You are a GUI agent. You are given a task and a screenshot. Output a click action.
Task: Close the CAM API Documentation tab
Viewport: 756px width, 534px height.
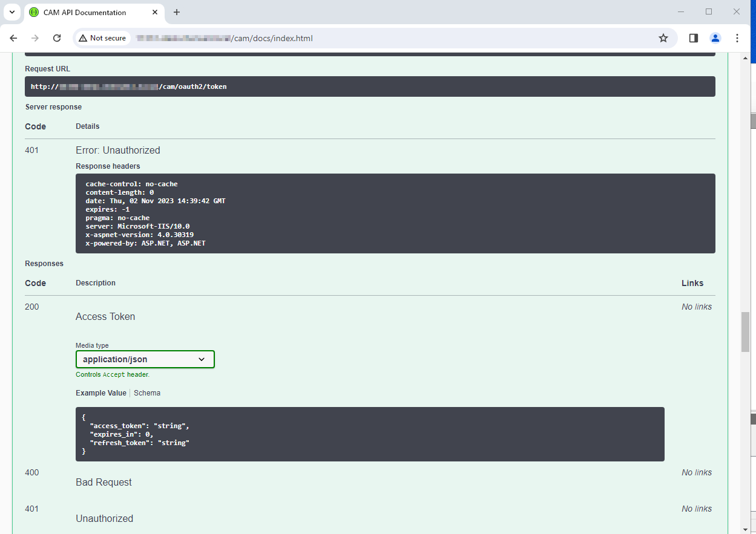155,12
